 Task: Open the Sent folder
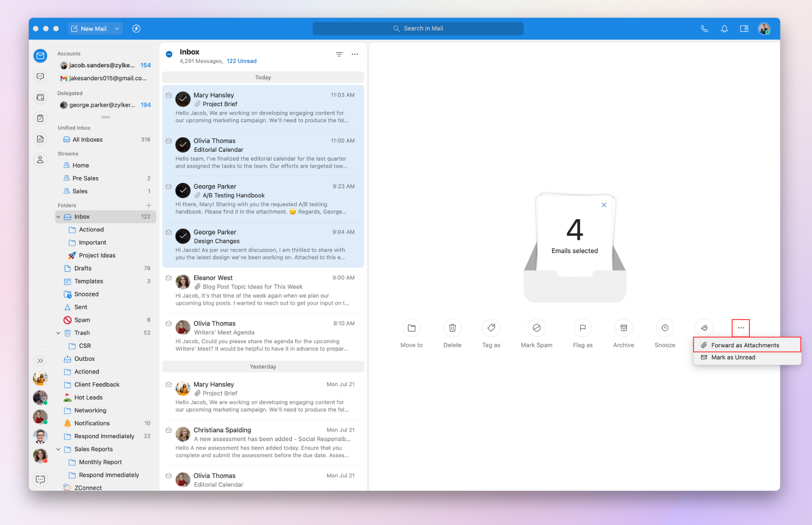(x=106, y=307)
